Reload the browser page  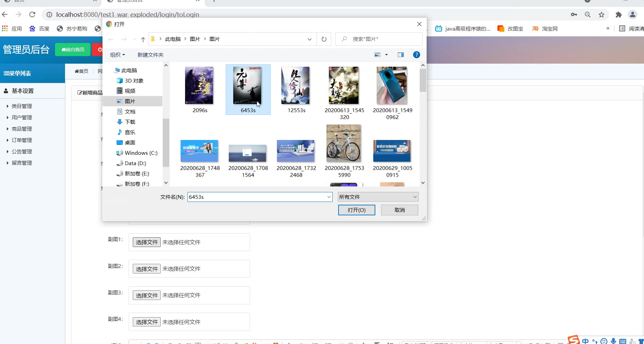(x=32, y=14)
